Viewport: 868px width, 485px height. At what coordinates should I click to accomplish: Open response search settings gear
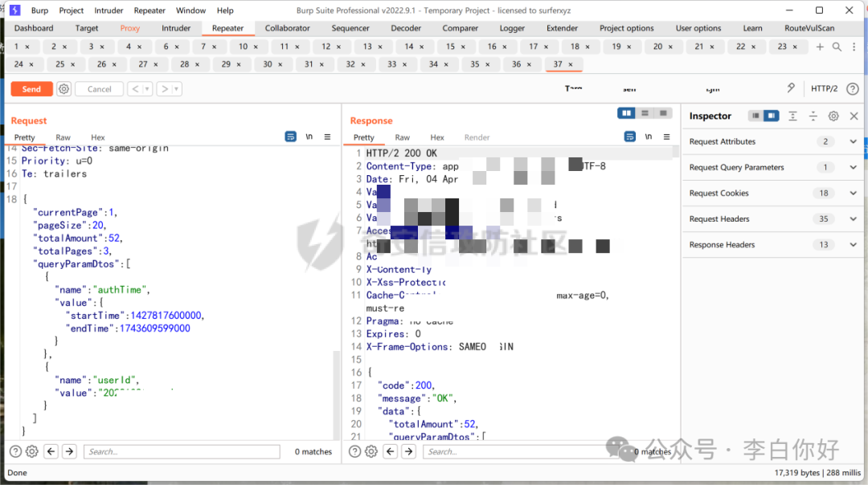pos(371,452)
